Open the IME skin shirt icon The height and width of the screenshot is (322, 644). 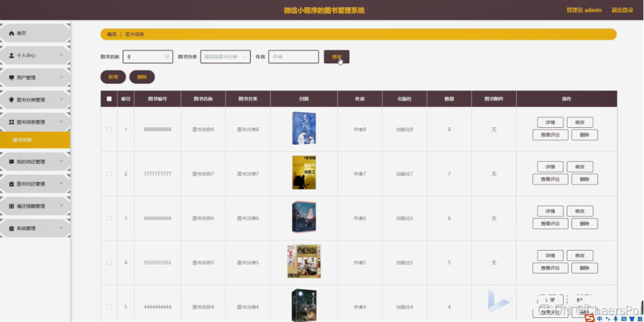[632, 319]
